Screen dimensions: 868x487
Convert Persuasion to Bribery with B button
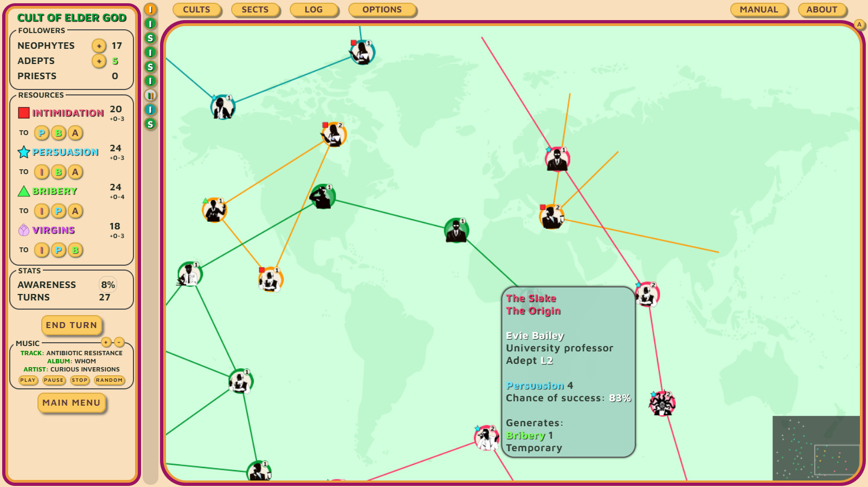coord(59,172)
